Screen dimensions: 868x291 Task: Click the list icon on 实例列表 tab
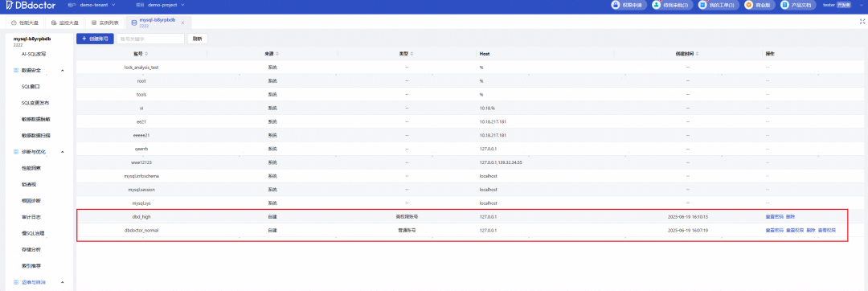(94, 23)
